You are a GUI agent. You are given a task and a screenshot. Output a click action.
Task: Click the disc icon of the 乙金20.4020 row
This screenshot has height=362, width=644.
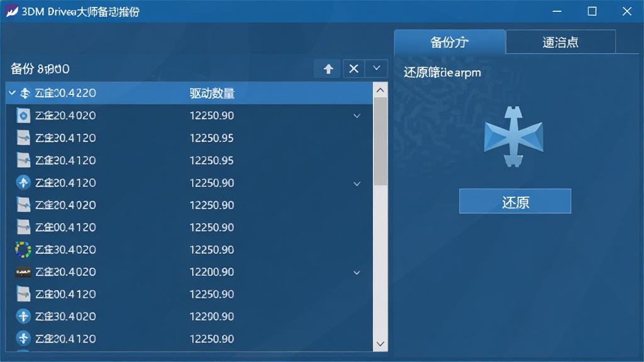[23, 116]
